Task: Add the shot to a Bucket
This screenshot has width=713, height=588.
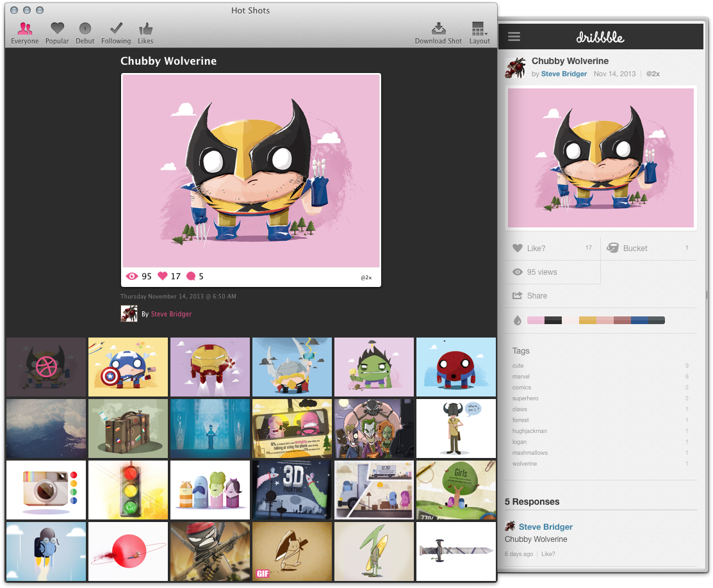Action: (649, 249)
